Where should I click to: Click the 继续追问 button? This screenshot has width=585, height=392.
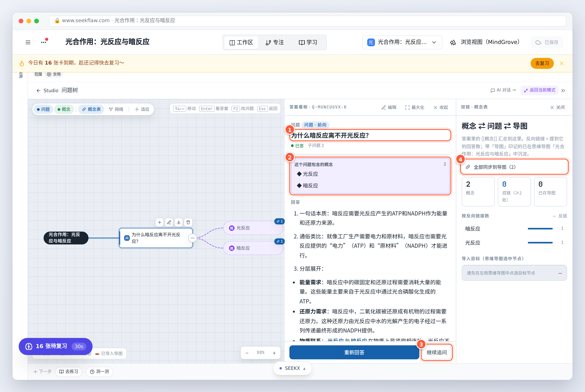pos(436,353)
